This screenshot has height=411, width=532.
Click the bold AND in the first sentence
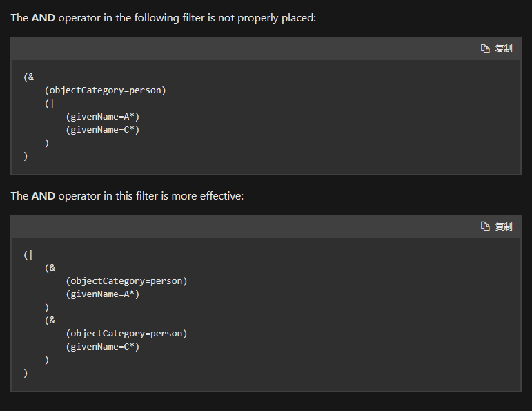pos(43,18)
